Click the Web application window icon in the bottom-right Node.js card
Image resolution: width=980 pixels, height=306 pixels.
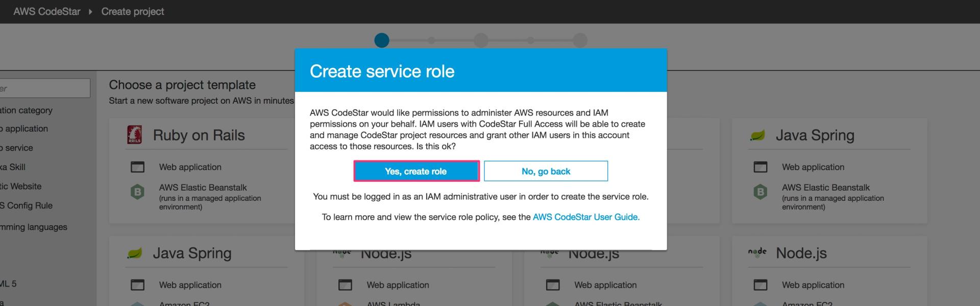[x=760, y=285]
